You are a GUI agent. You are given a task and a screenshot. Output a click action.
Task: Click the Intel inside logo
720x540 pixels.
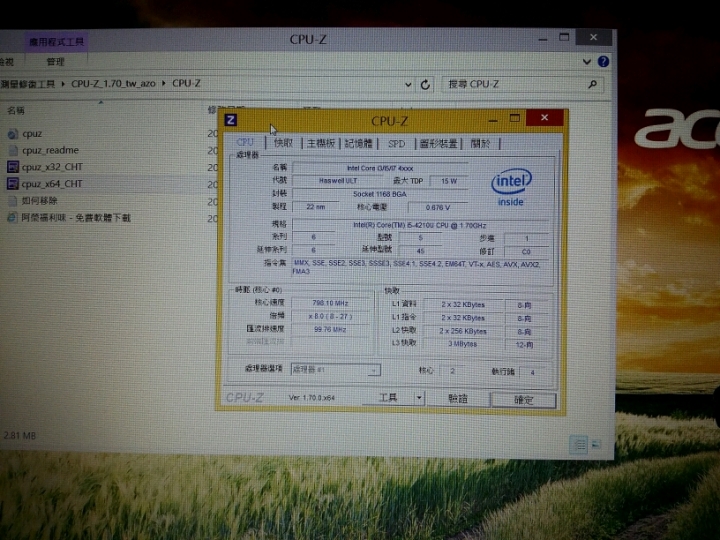tap(511, 187)
